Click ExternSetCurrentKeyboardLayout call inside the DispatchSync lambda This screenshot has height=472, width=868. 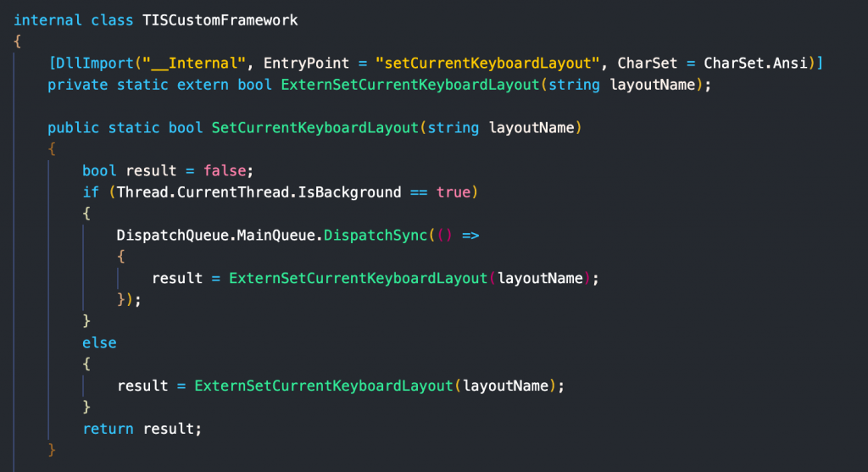[359, 278]
